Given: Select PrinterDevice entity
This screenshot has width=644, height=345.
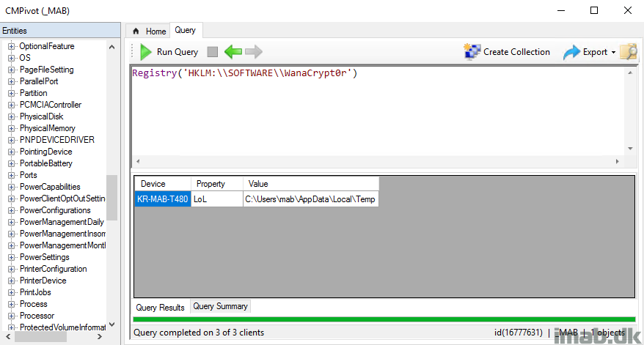Looking at the screenshot, I should click(43, 281).
